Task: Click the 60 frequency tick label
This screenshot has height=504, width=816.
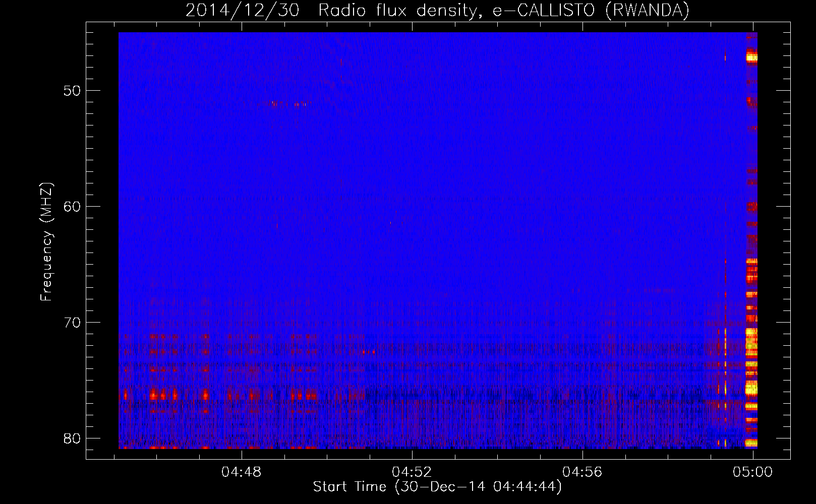Action: click(x=72, y=207)
